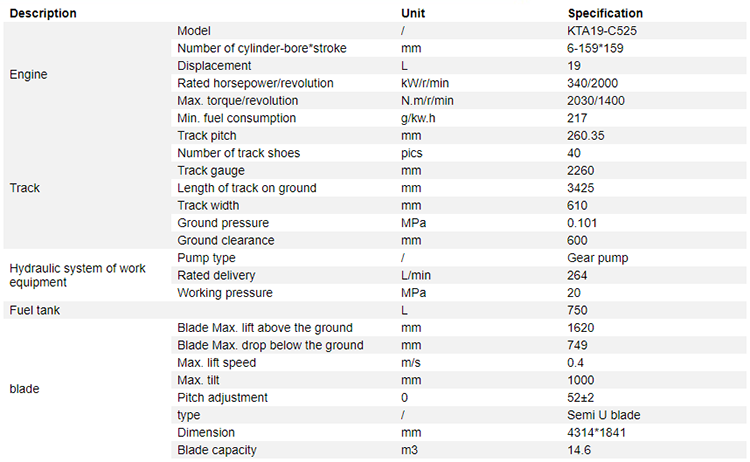750x462 pixels.
Task: Click the Pitch adjustment label
Action: click(x=222, y=397)
